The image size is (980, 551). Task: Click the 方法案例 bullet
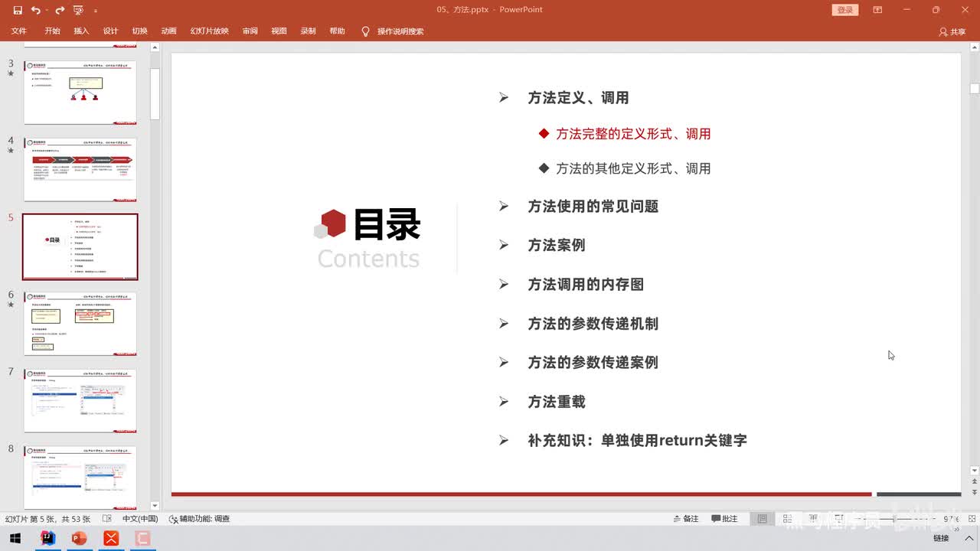(x=556, y=246)
